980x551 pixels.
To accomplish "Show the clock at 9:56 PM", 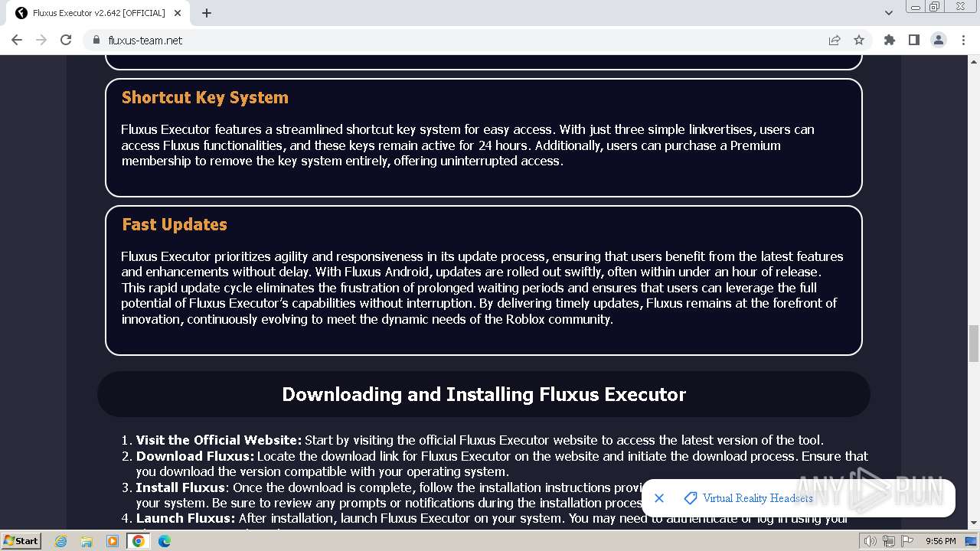I will click(941, 541).
